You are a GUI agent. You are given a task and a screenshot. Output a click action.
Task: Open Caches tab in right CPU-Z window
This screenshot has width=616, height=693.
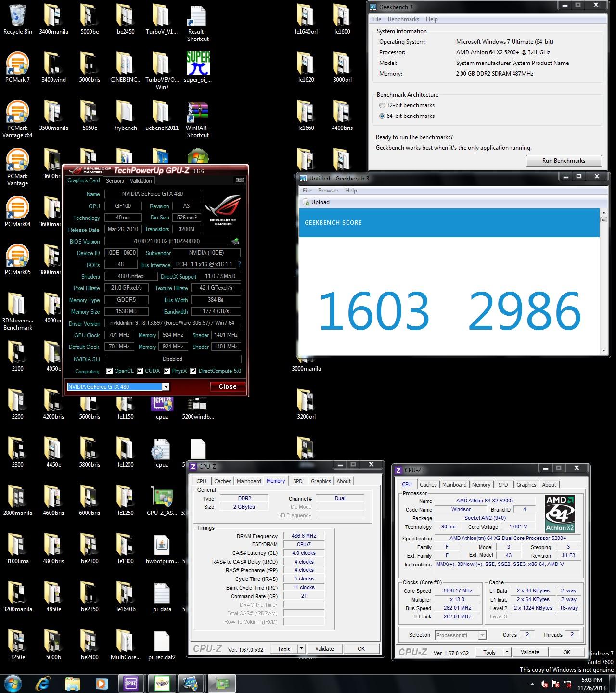pyautogui.click(x=428, y=485)
